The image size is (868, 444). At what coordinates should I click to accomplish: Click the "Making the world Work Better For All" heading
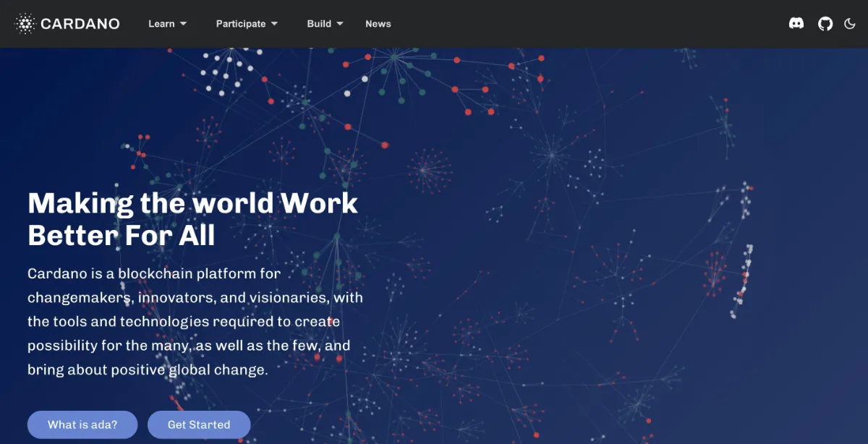[x=193, y=219]
